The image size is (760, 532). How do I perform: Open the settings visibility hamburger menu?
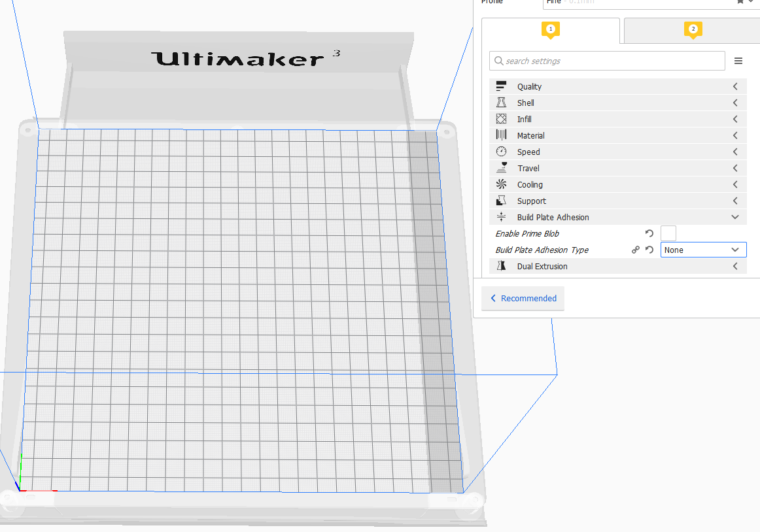tap(738, 61)
